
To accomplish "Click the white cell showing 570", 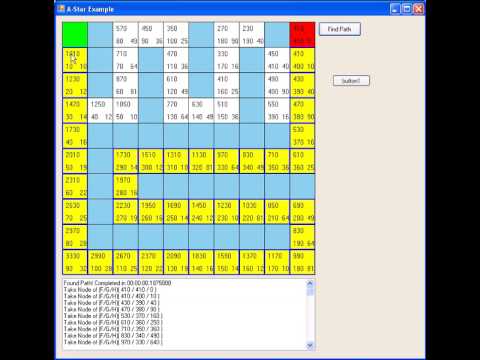I will [x=126, y=35].
